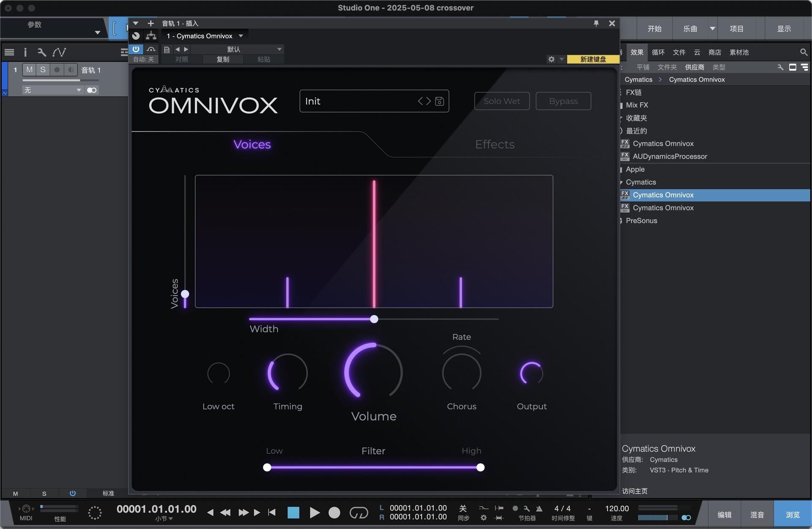The image size is (812, 529).
Task: Toggle the metronome triangle icon
Action: [539, 508]
